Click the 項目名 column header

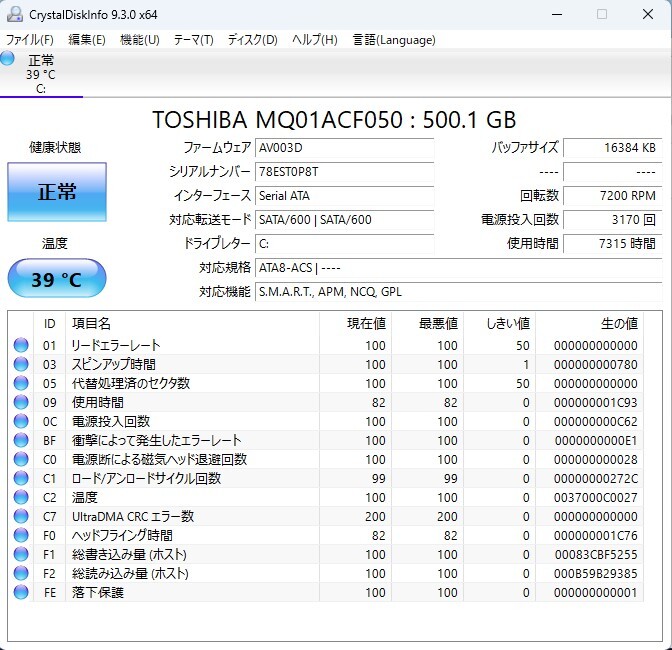tap(92, 324)
